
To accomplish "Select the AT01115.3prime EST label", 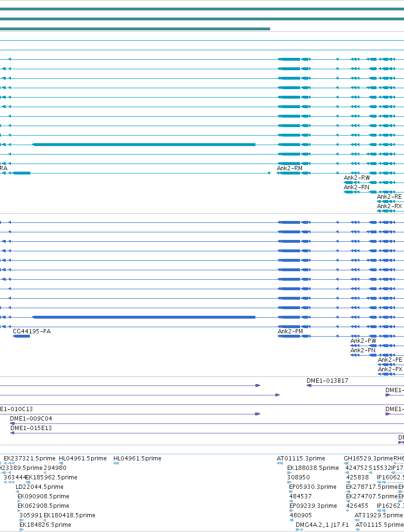I will tap(301, 459).
